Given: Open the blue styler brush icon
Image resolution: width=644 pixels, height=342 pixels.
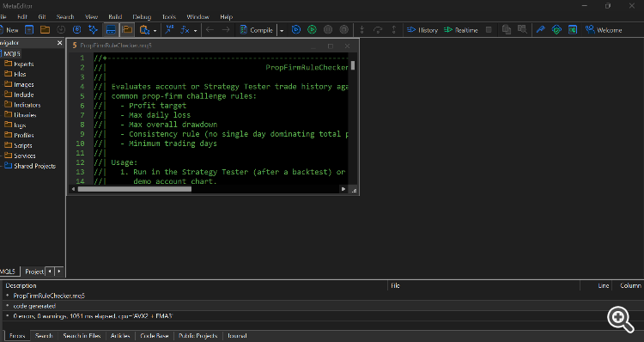Looking at the screenshot, I should tap(540, 29).
